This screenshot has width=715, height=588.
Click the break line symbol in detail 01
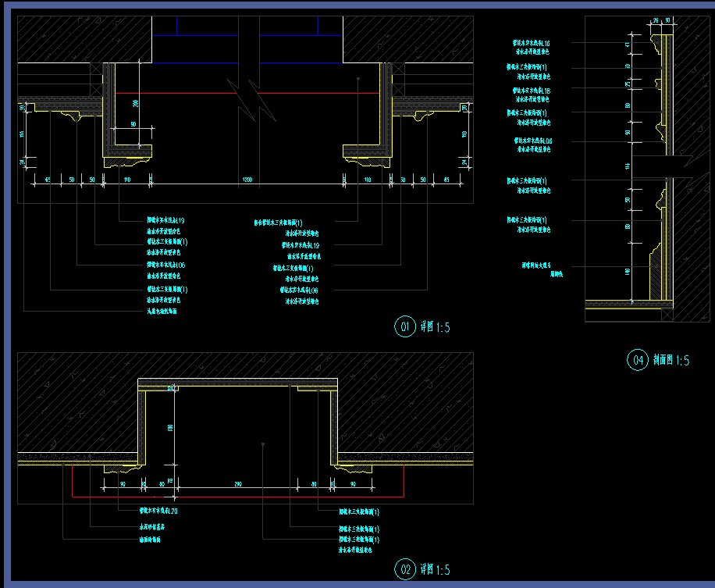pyautogui.click(x=251, y=100)
